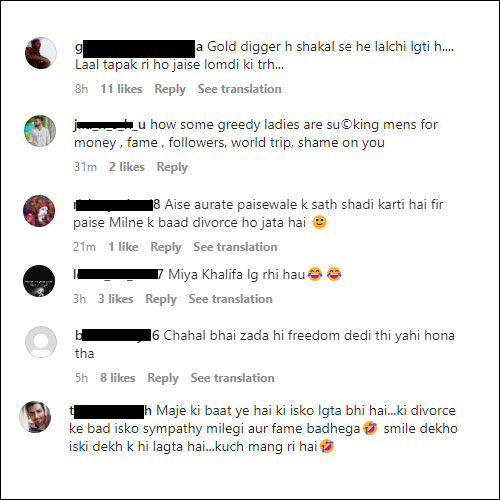
Task: See translation of the 'Aise aurate' comment
Action: (x=235, y=247)
